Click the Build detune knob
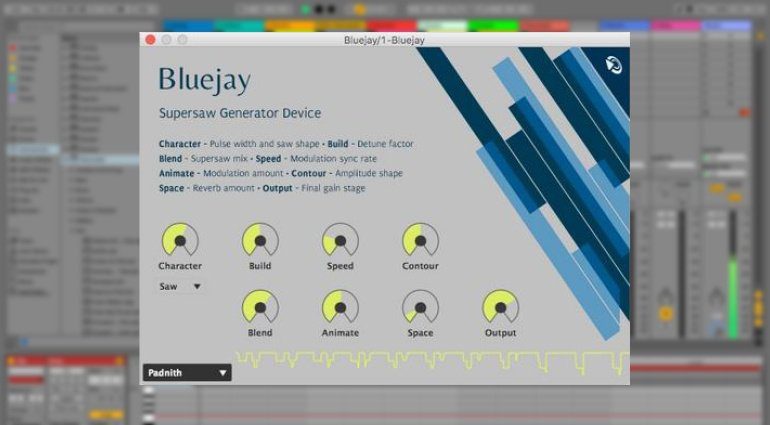The width and height of the screenshot is (770, 425). [x=260, y=241]
